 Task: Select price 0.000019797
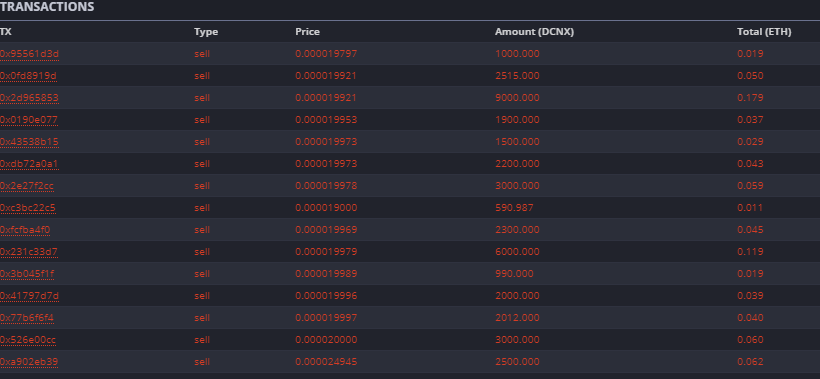(326, 54)
